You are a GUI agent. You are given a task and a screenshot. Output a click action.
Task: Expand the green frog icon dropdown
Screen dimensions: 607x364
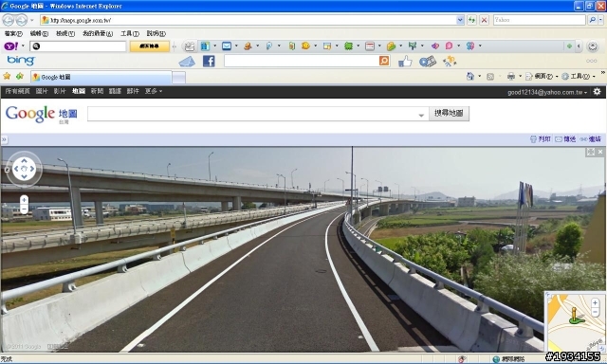point(359,46)
